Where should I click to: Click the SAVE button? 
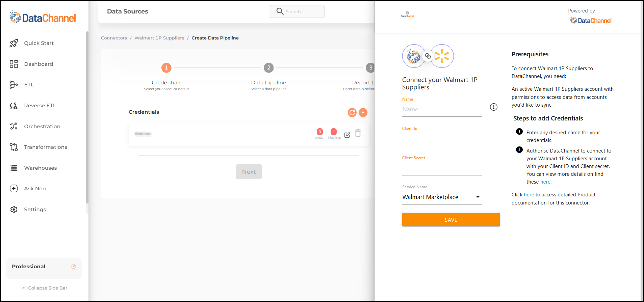[451, 220]
